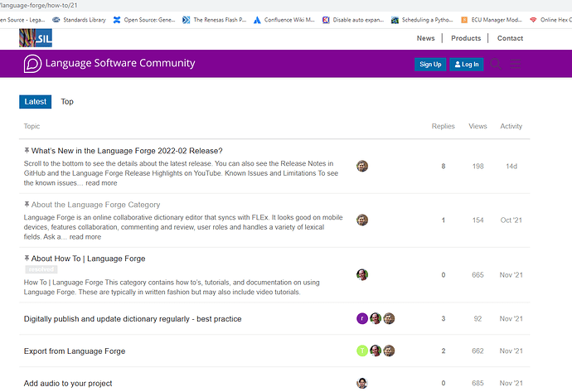Click the Topic column header
Screen dimensions: 572x392
coord(32,126)
